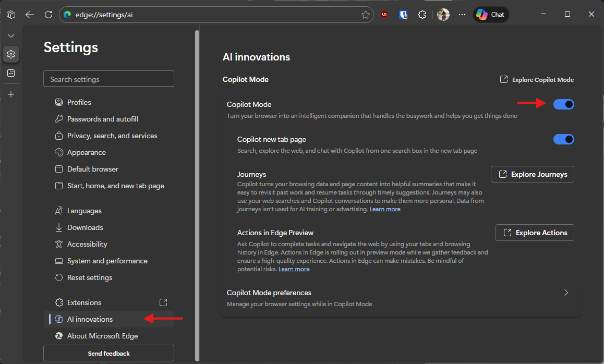The height and width of the screenshot is (364, 604).
Task: Click the Copilot Chat button
Action: click(491, 15)
